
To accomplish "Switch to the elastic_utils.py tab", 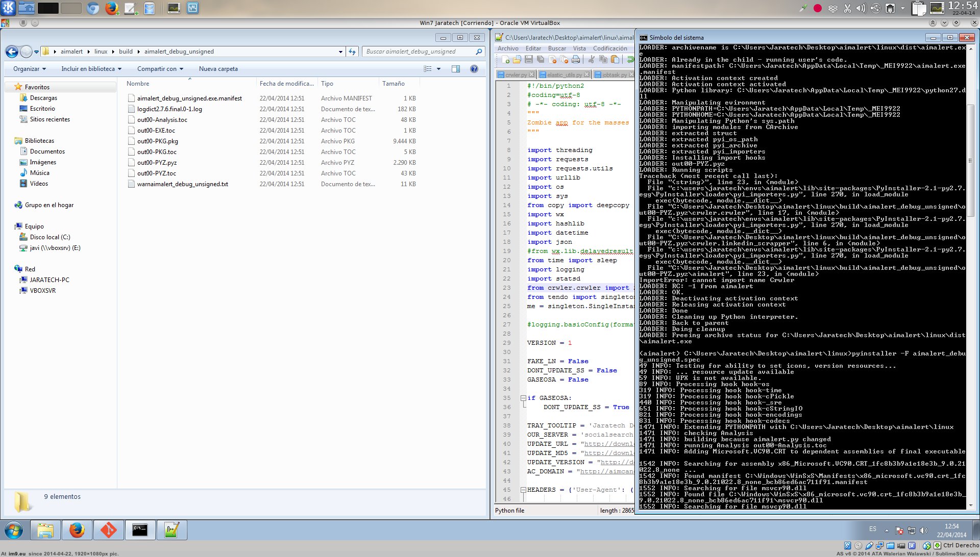I will click(563, 75).
